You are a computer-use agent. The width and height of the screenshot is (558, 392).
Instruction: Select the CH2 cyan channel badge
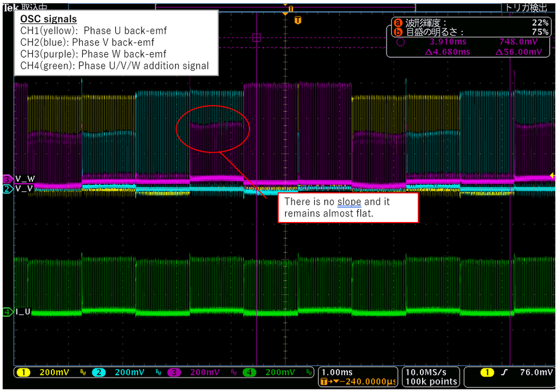(98, 372)
